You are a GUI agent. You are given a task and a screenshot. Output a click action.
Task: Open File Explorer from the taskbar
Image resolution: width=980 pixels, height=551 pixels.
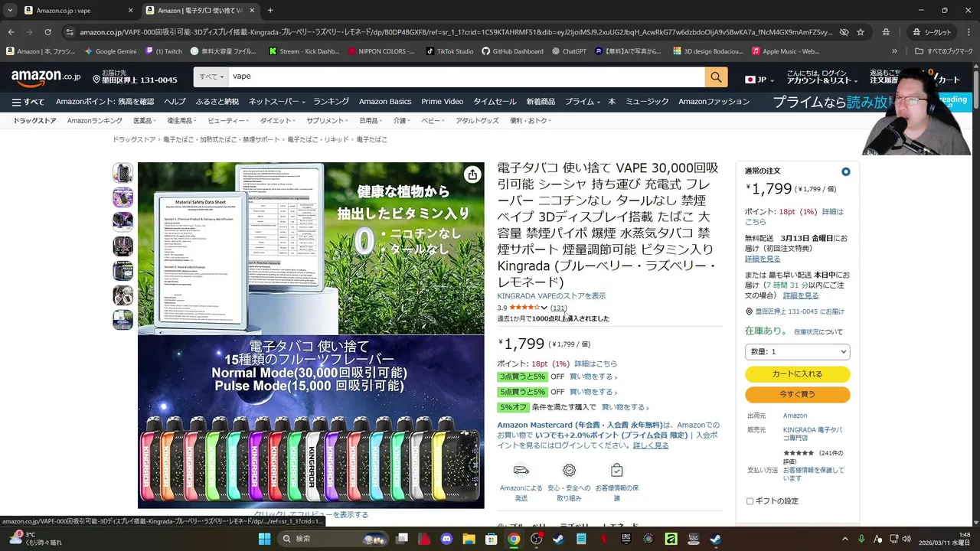(469, 539)
